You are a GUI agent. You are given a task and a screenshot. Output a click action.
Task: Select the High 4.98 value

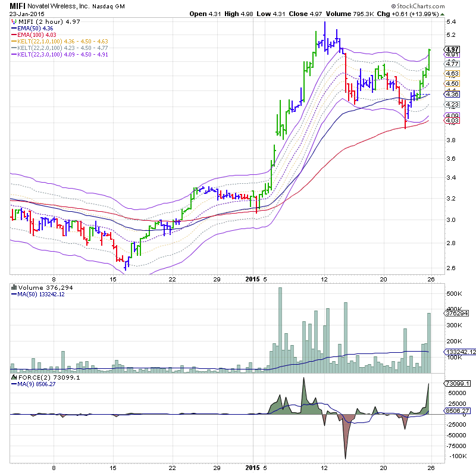[239, 14]
